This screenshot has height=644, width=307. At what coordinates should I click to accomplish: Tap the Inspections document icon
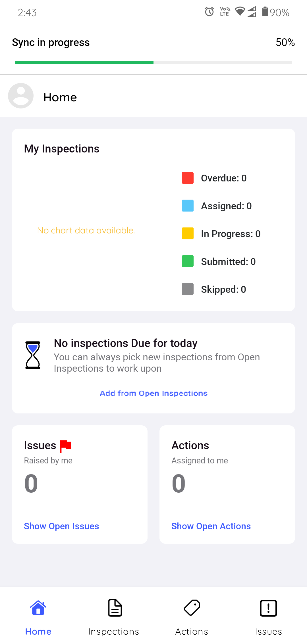click(115, 608)
